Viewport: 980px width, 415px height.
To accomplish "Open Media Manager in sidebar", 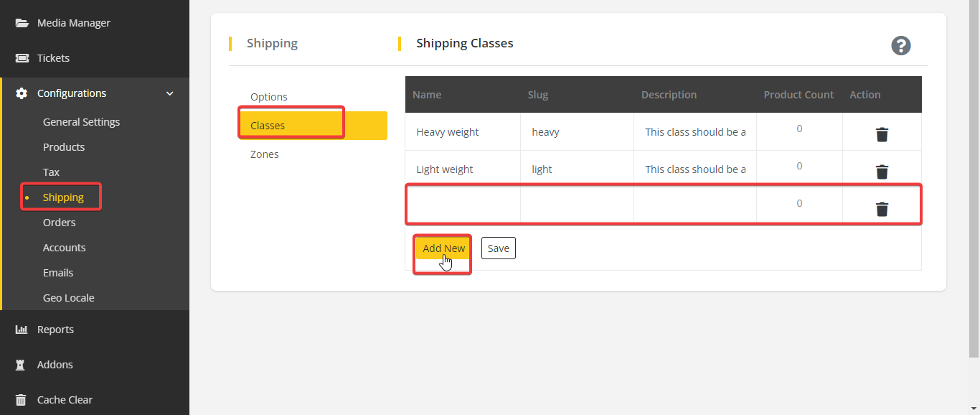I will tap(74, 23).
